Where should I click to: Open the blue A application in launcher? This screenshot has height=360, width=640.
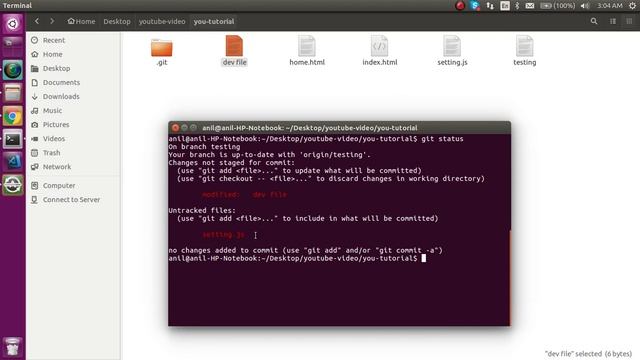click(x=13, y=162)
